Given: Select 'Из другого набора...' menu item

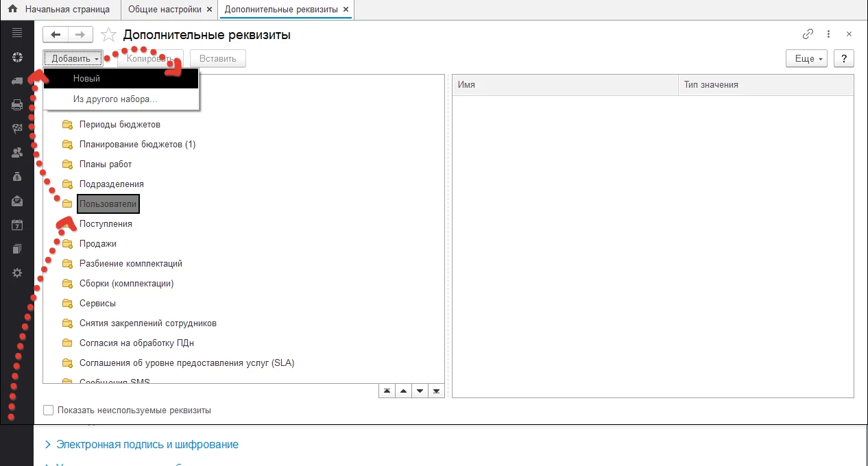Looking at the screenshot, I should [115, 99].
